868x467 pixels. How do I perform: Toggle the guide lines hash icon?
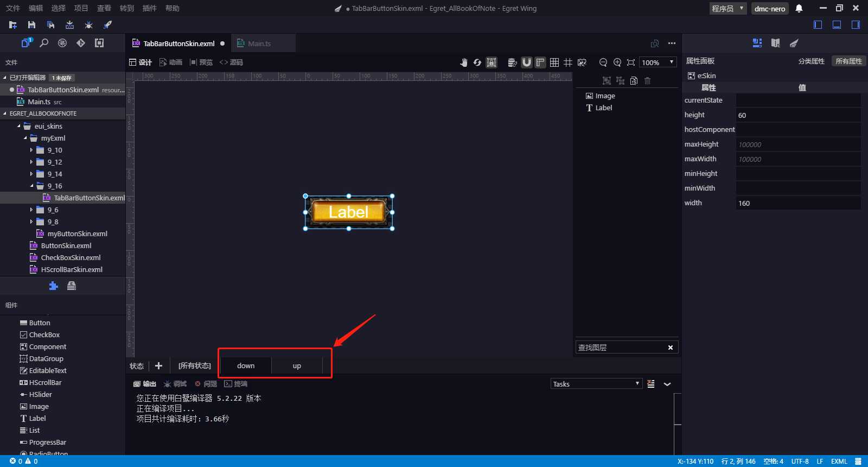coord(568,62)
